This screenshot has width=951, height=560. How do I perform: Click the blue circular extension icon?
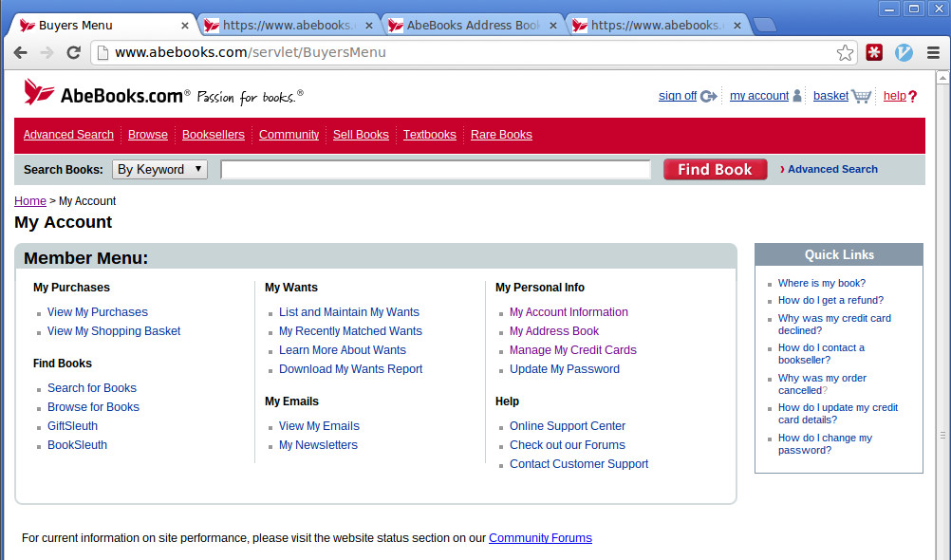click(904, 53)
